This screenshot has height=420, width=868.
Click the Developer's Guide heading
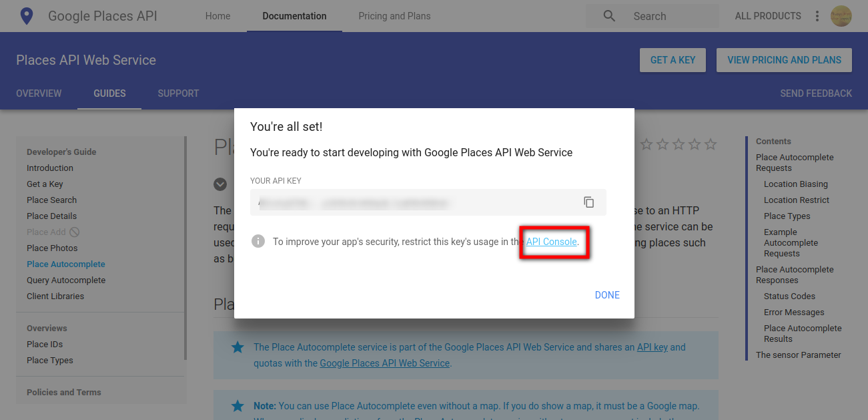[61, 152]
